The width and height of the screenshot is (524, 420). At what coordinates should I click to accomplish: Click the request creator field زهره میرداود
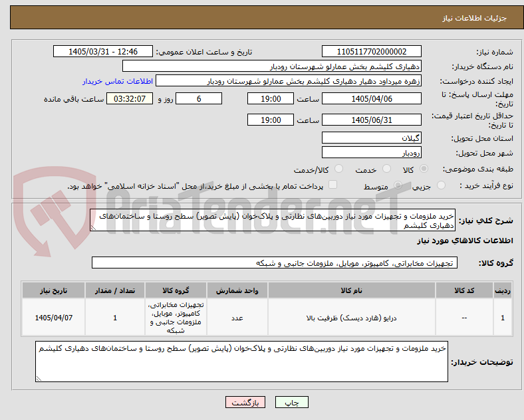pos(289,81)
